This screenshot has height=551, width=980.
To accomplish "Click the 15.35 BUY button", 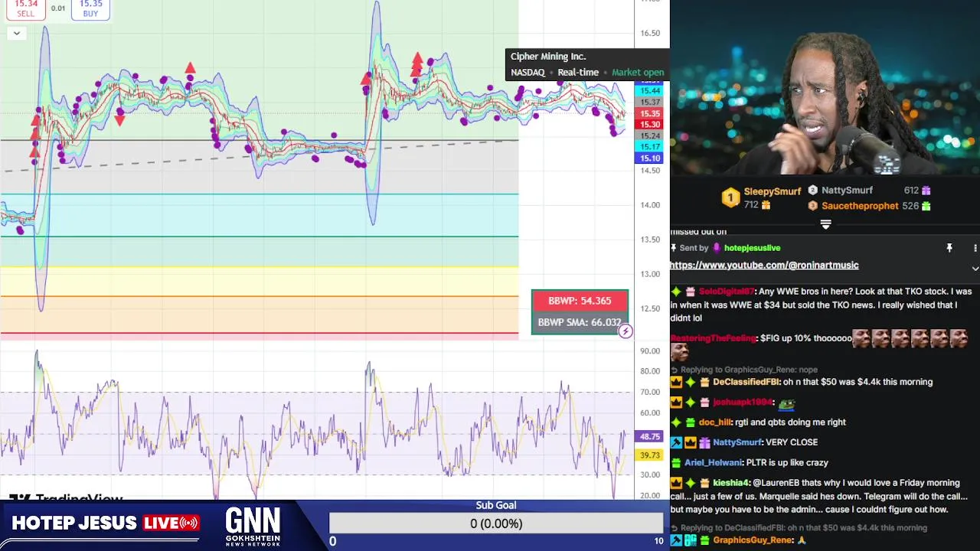I will click(90, 9).
